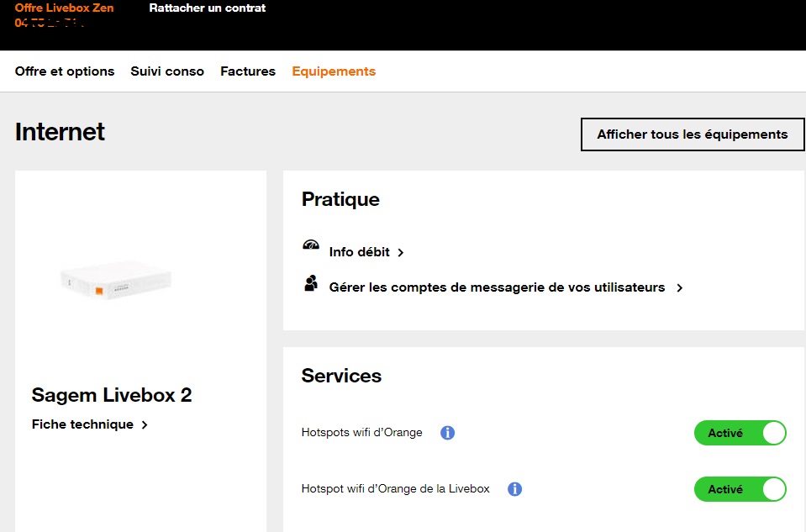Open the Suivi conso tab
This screenshot has height=532, width=806.
point(167,71)
